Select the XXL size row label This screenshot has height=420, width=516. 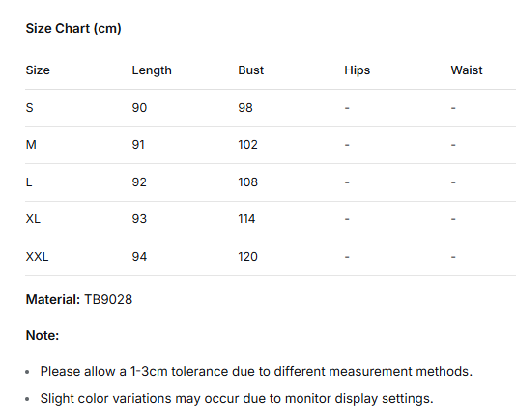(x=37, y=257)
